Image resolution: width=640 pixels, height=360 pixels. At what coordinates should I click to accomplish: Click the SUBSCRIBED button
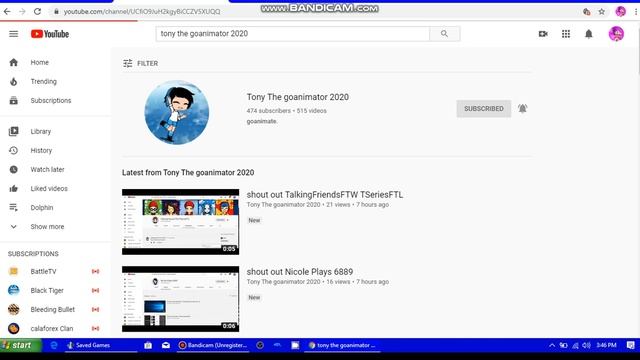484,109
